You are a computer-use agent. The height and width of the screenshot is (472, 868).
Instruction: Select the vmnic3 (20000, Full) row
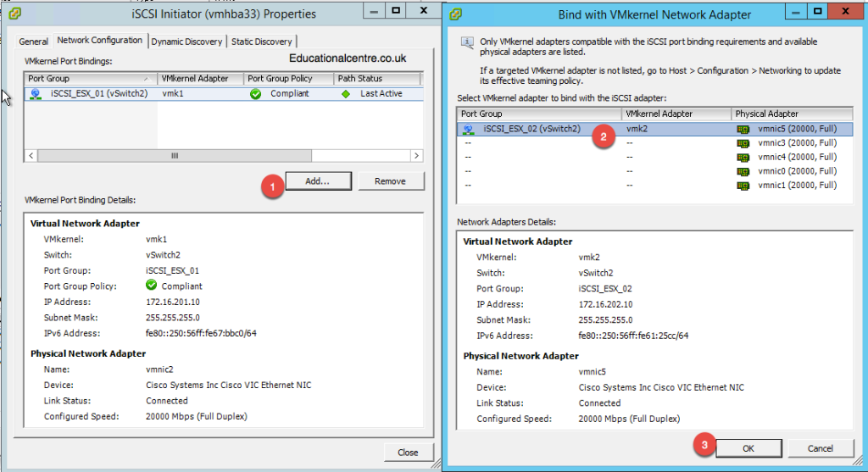pos(655,143)
